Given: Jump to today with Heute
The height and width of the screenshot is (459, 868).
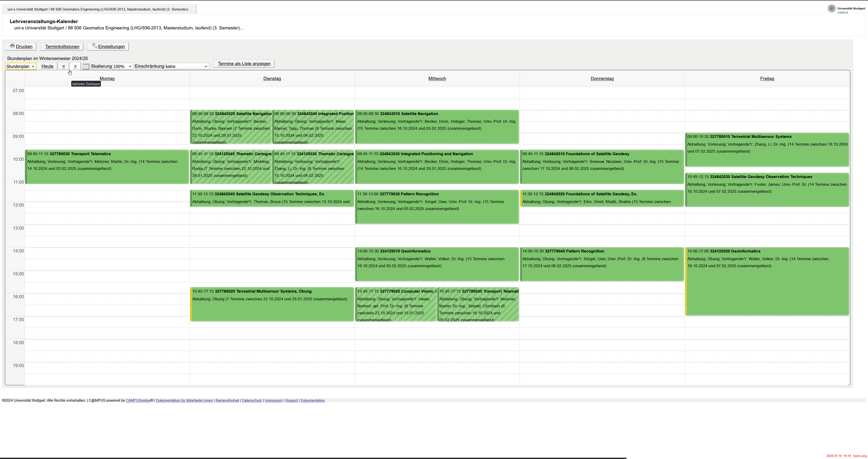Looking at the screenshot, I should point(47,66).
